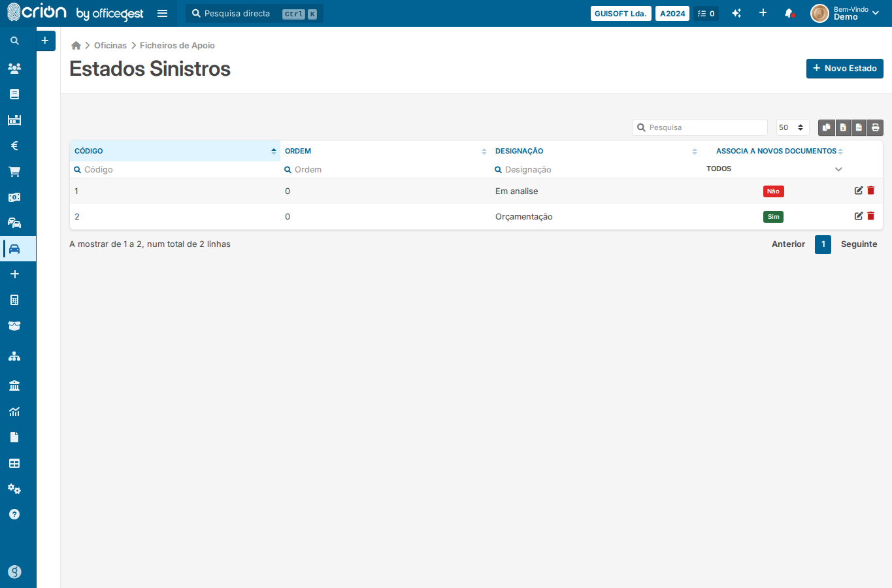The width and height of the screenshot is (892, 588).
Task: Click the copy table export icon
Action: [x=827, y=127]
